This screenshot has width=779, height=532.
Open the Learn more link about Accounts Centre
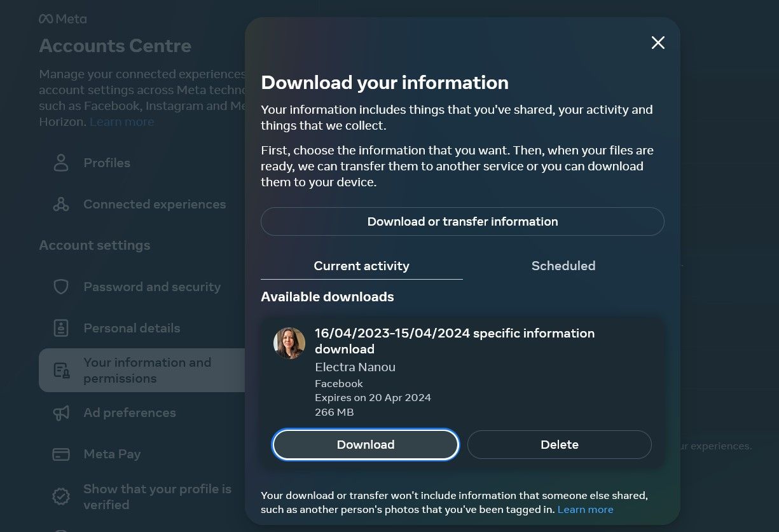pos(121,121)
